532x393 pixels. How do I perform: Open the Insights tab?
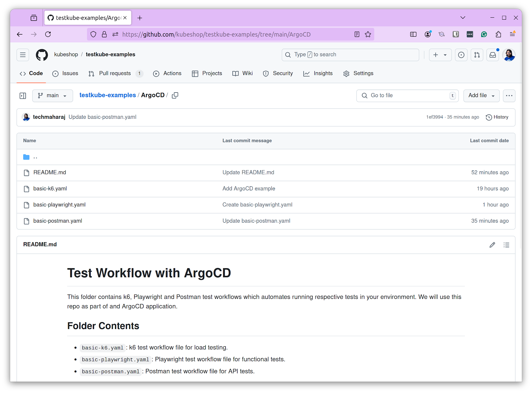(x=318, y=74)
